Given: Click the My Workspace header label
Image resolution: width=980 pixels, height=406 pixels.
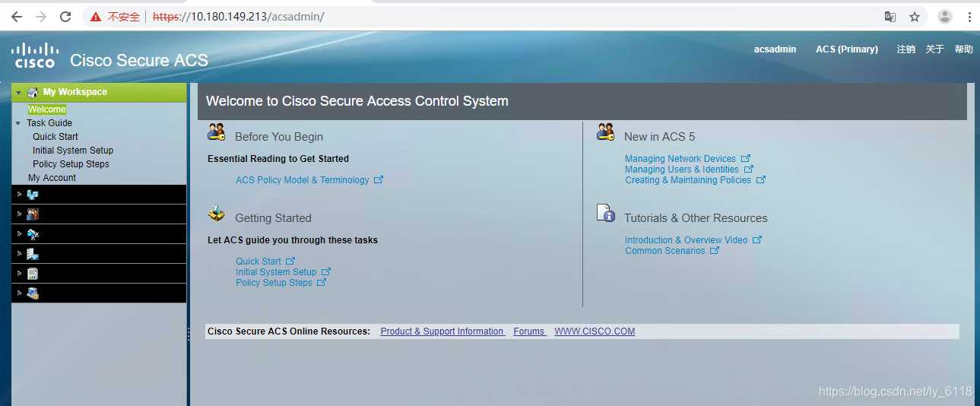Looking at the screenshot, I should coord(75,92).
